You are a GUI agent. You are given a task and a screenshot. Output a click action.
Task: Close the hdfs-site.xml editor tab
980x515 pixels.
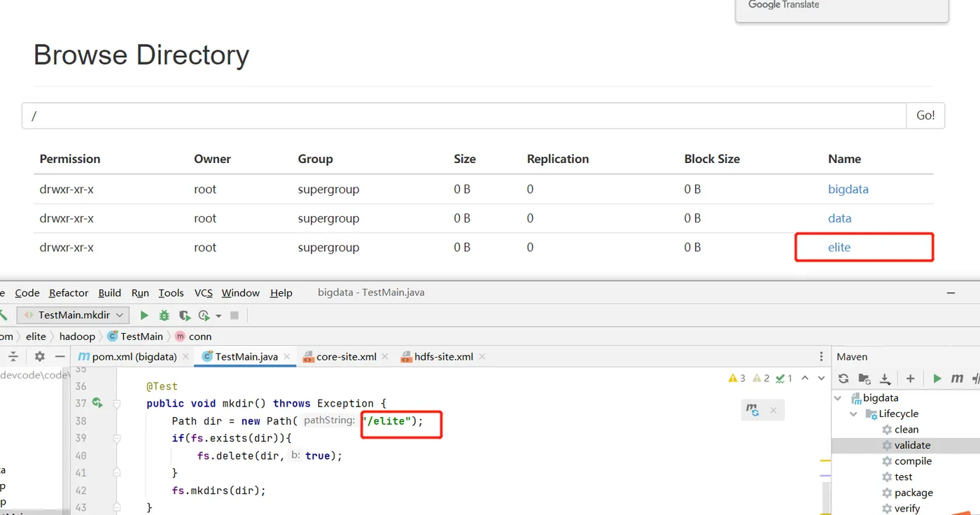point(482,357)
